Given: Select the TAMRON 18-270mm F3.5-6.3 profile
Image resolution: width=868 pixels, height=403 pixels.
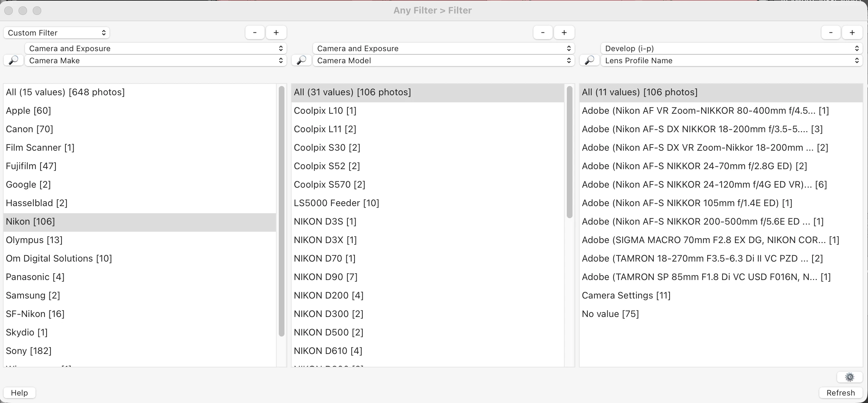Looking at the screenshot, I should pyautogui.click(x=721, y=259).
